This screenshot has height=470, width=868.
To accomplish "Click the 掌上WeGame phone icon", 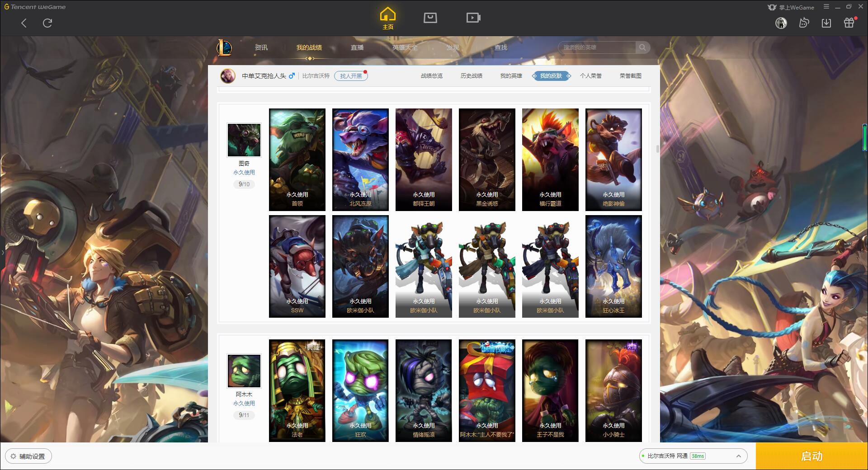I will click(x=772, y=7).
